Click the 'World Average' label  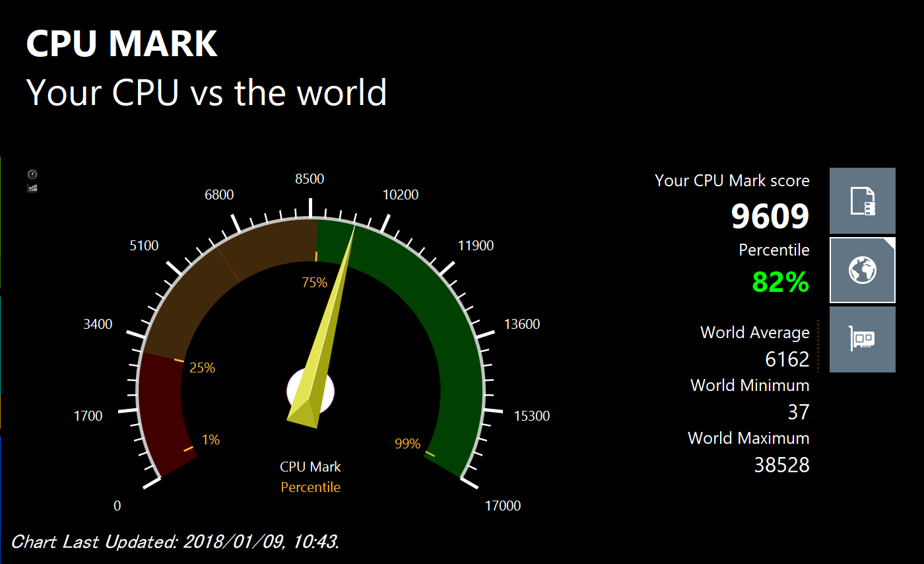coord(755,332)
